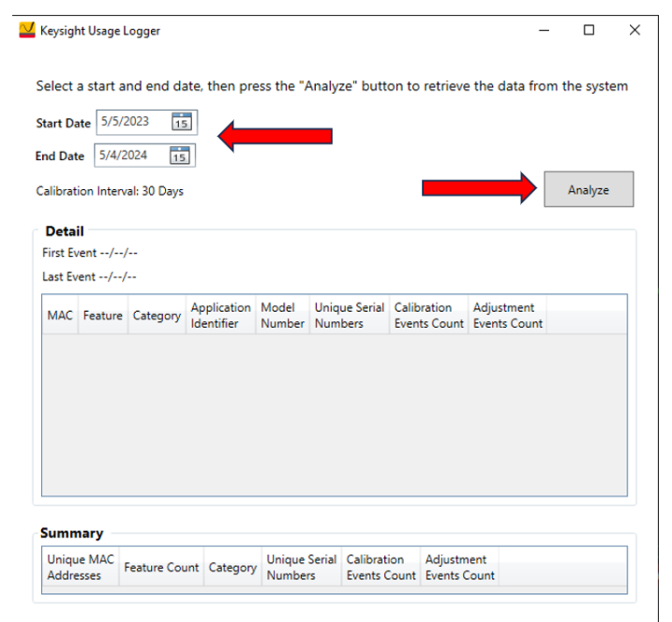Sort by Feature column header

click(102, 316)
